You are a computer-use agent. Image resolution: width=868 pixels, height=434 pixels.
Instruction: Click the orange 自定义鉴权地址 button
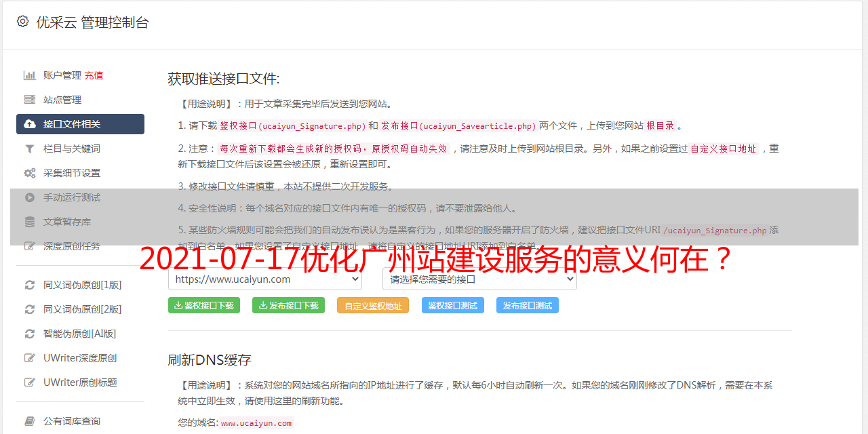coord(373,305)
